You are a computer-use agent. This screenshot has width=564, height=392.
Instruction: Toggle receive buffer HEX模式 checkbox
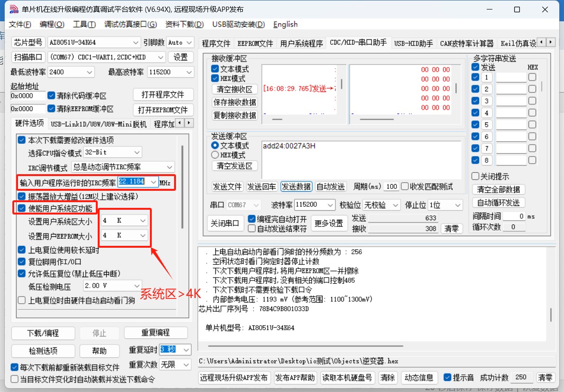[215, 78]
